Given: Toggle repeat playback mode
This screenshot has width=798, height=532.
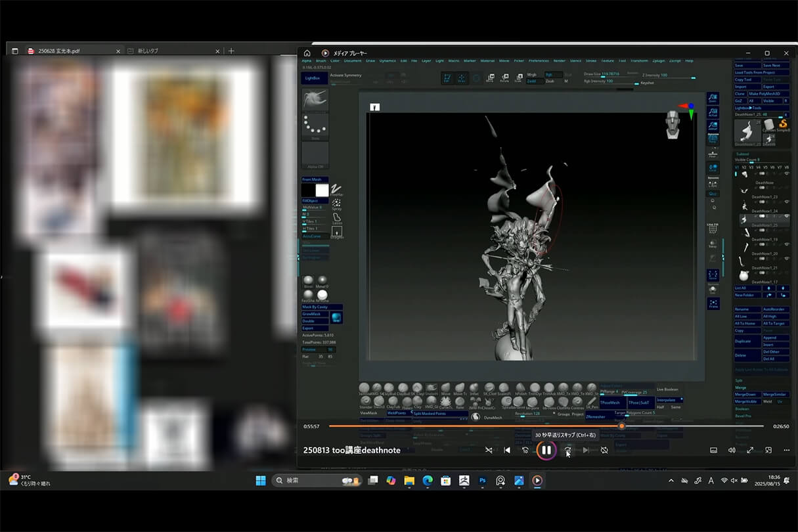Looking at the screenshot, I should tap(604, 450).
